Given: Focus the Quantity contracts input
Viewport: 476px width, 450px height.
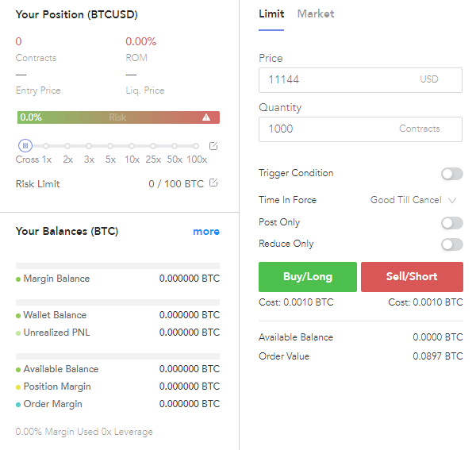Looking at the screenshot, I should 329,129.
